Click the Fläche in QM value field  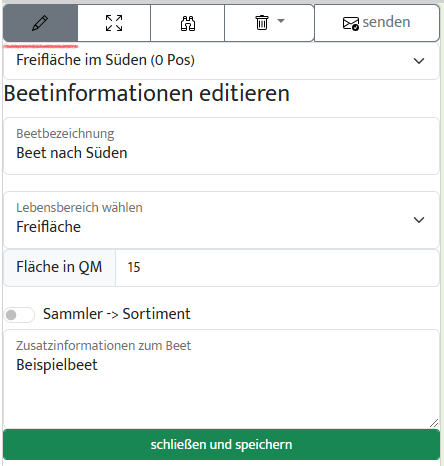click(x=277, y=268)
